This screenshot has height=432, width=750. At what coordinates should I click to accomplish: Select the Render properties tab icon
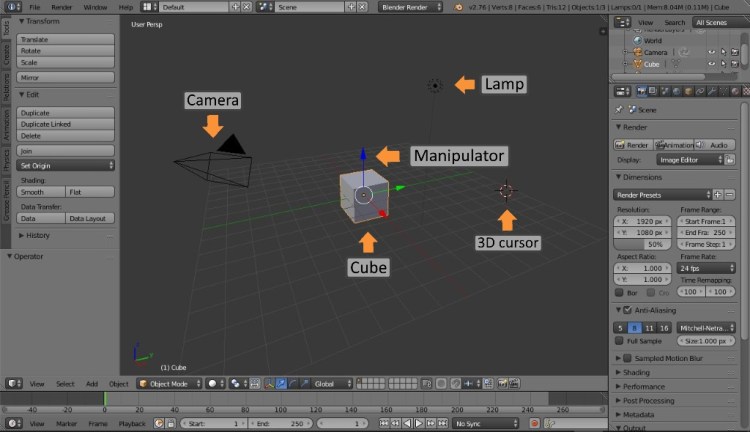click(x=641, y=91)
